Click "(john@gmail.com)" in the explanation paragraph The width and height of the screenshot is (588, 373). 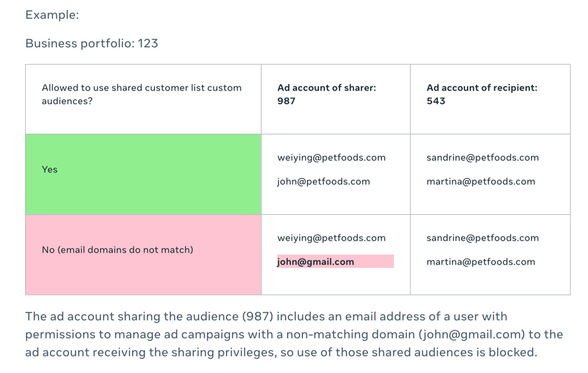(x=466, y=334)
